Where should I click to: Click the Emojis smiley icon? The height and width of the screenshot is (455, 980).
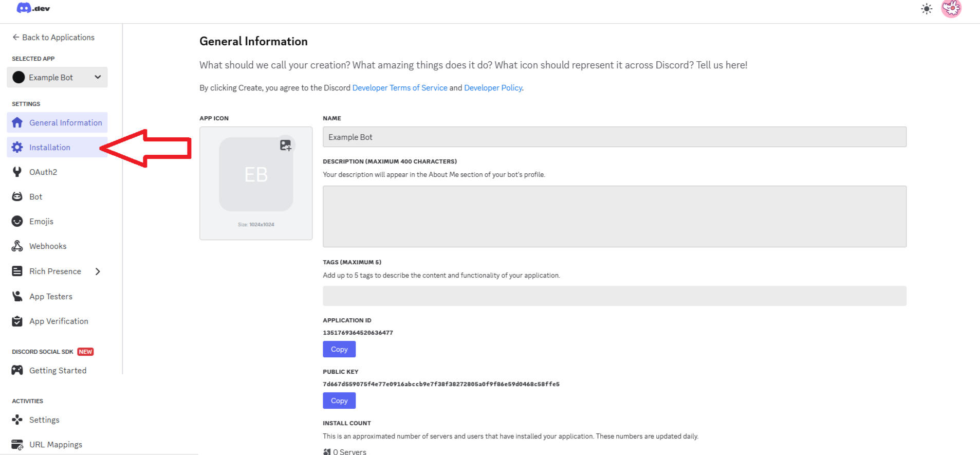pyautogui.click(x=17, y=221)
